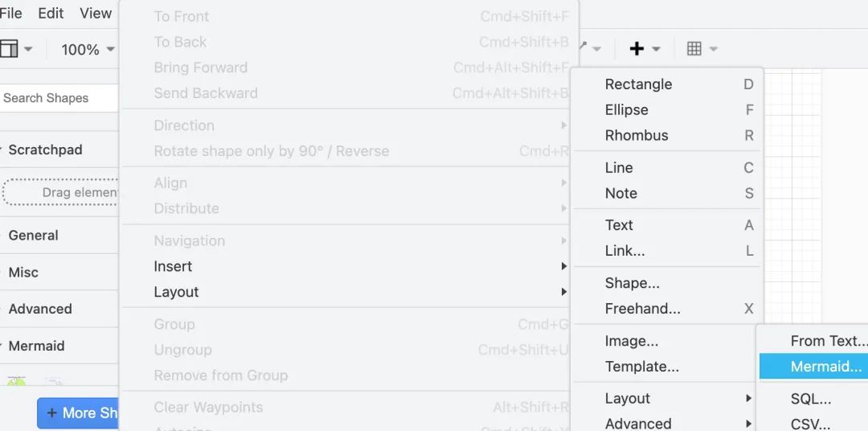Expand the Scratchpad section
Image resolution: width=868 pixels, height=431 pixels.
pos(45,150)
